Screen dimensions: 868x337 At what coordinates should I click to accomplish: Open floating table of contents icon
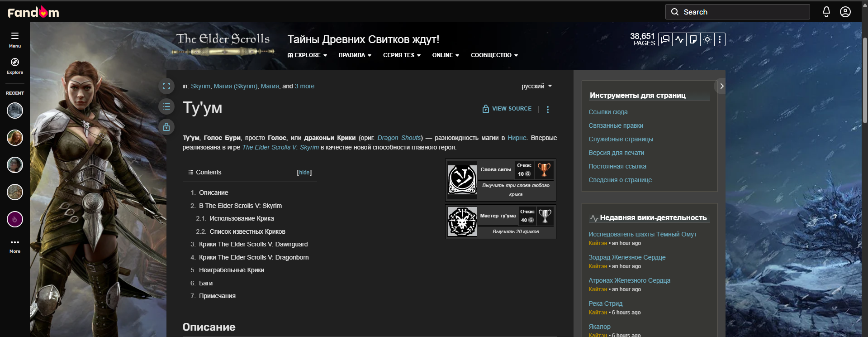(166, 106)
